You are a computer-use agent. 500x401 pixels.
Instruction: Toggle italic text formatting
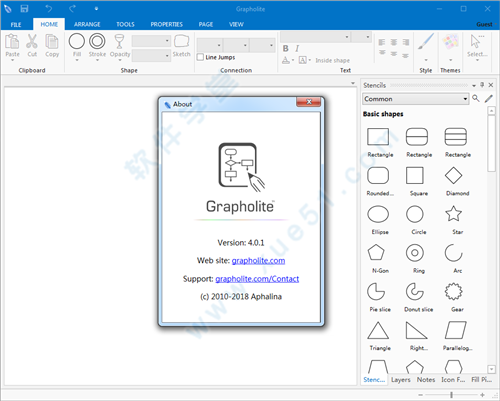(x=297, y=49)
